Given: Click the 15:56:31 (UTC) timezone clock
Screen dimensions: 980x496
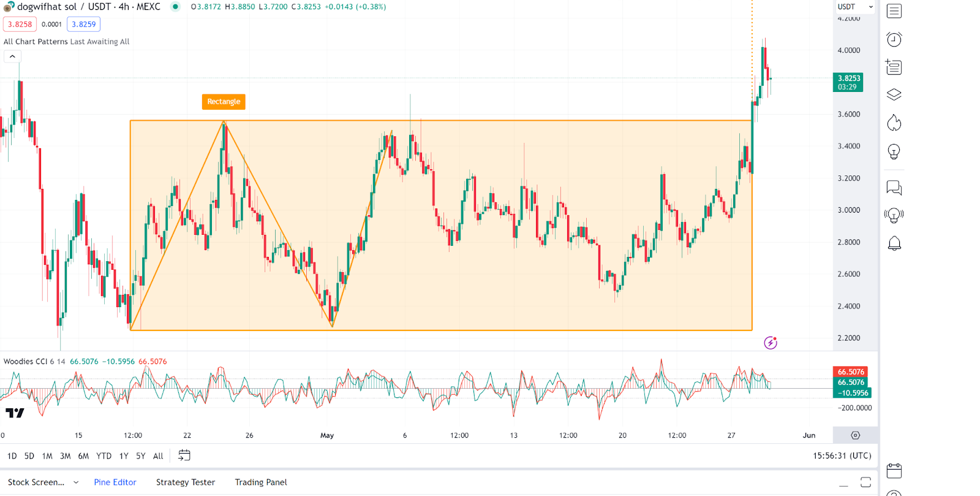Looking at the screenshot, I should 842,456.
